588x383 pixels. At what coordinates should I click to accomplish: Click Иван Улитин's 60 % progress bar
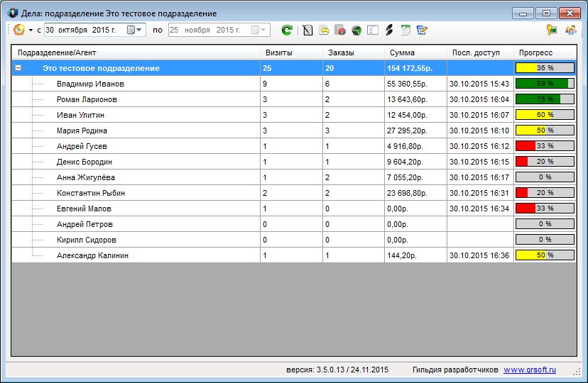[x=545, y=115]
